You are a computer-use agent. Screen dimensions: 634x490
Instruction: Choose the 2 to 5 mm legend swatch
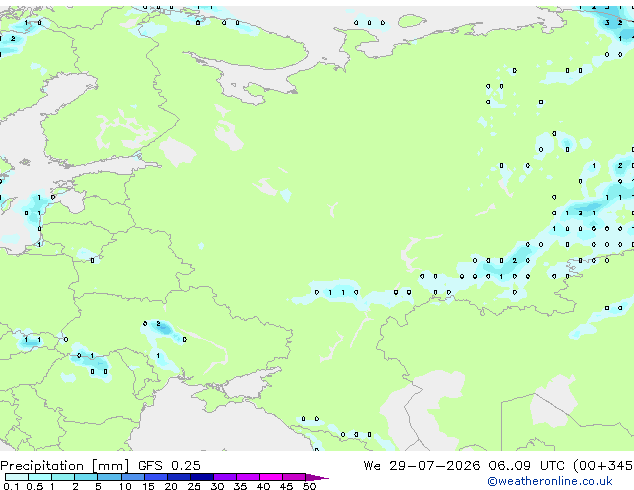(x=86, y=477)
